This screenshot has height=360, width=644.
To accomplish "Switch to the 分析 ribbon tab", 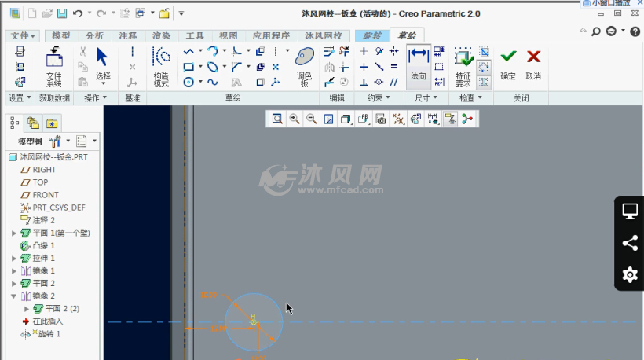I will point(94,35).
